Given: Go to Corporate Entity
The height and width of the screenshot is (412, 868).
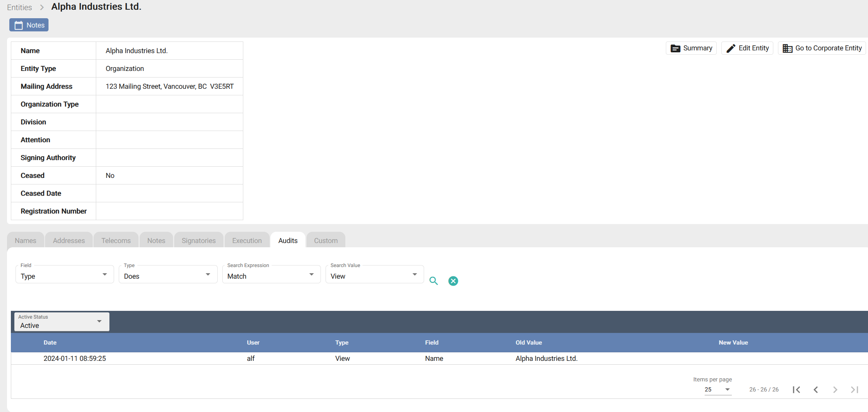Looking at the screenshot, I should pyautogui.click(x=822, y=48).
